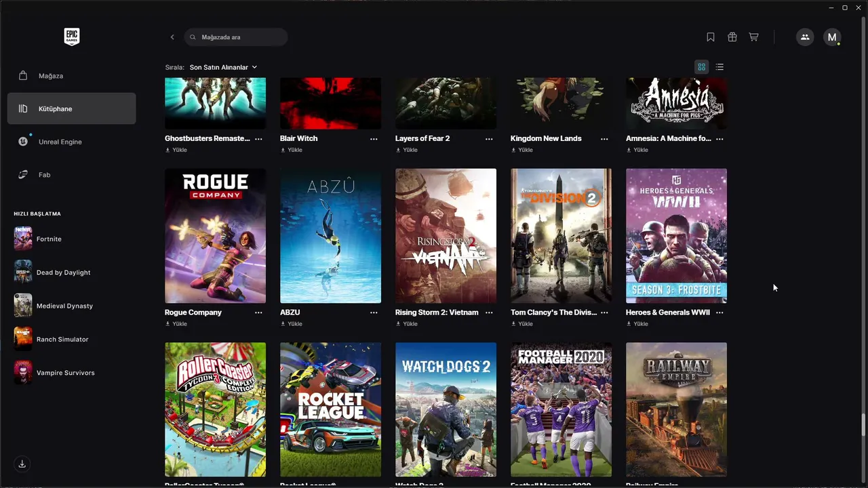Open more options for Tom Clancy's The Division 2
Viewport: 868px width, 488px height.
point(604,312)
